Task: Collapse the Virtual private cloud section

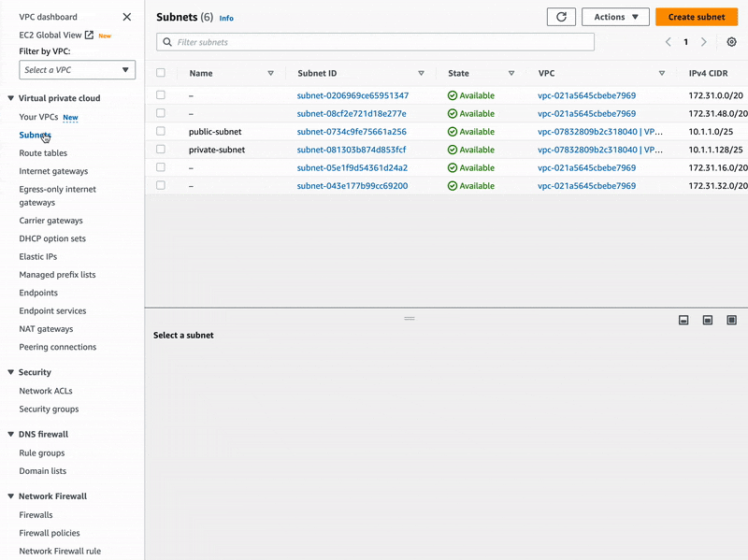Action: 10,98
